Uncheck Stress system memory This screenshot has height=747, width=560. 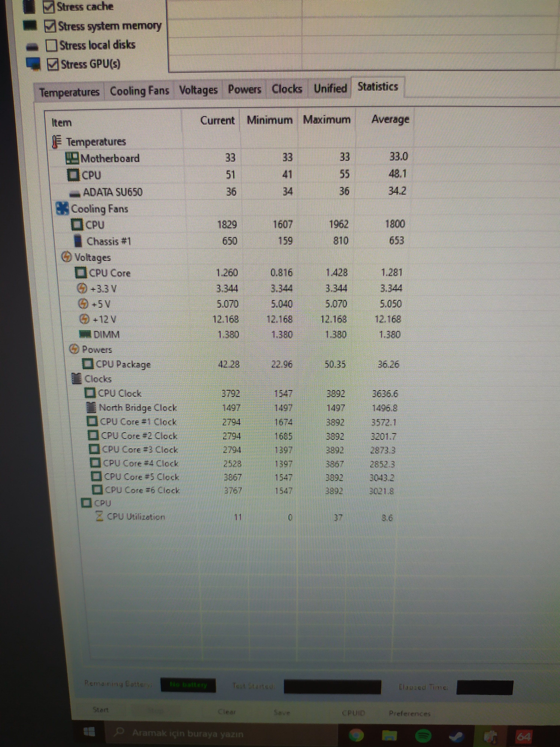point(50,26)
